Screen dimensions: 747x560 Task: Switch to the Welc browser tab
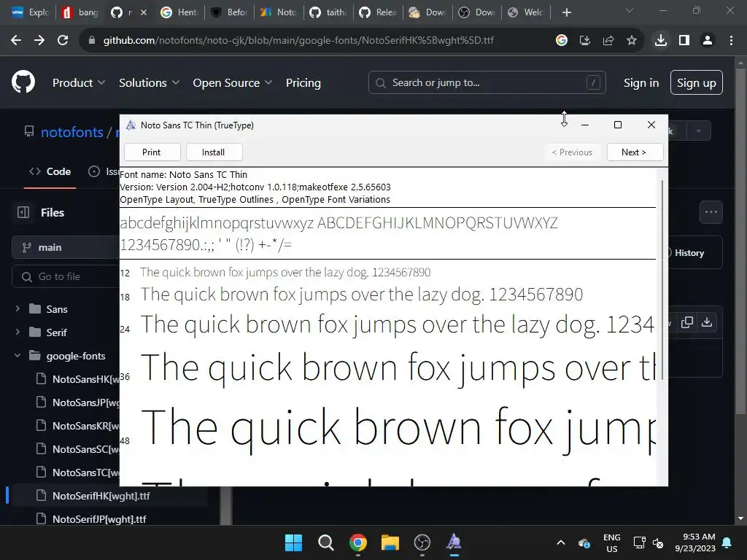point(525,12)
